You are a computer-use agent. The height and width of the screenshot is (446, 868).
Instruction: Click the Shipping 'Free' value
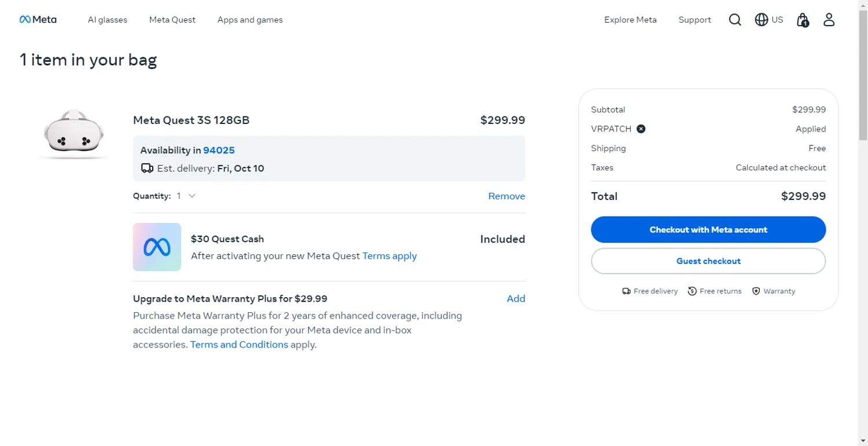click(817, 148)
